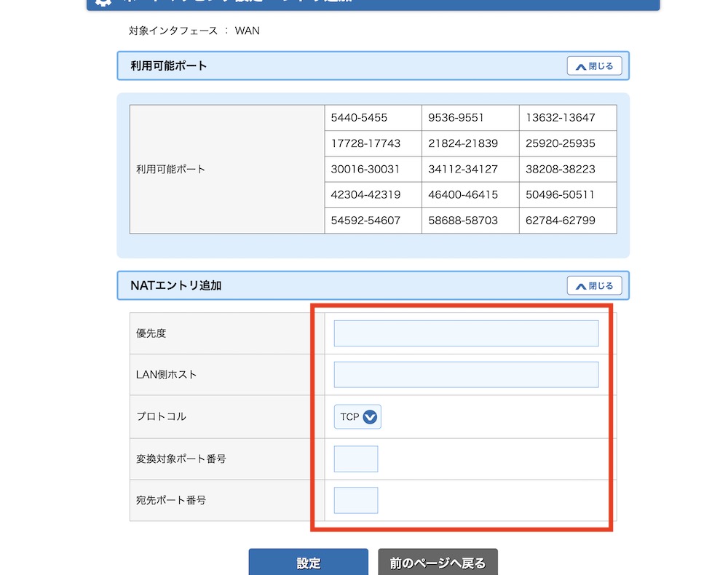Go back with 前のページへ戻る button
The height and width of the screenshot is (575, 728).
coord(438,563)
